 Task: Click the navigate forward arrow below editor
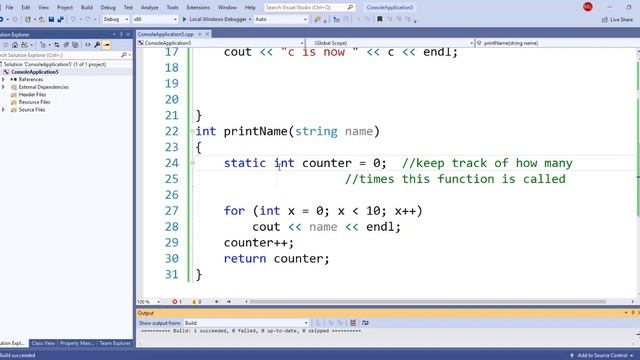click(x=229, y=302)
